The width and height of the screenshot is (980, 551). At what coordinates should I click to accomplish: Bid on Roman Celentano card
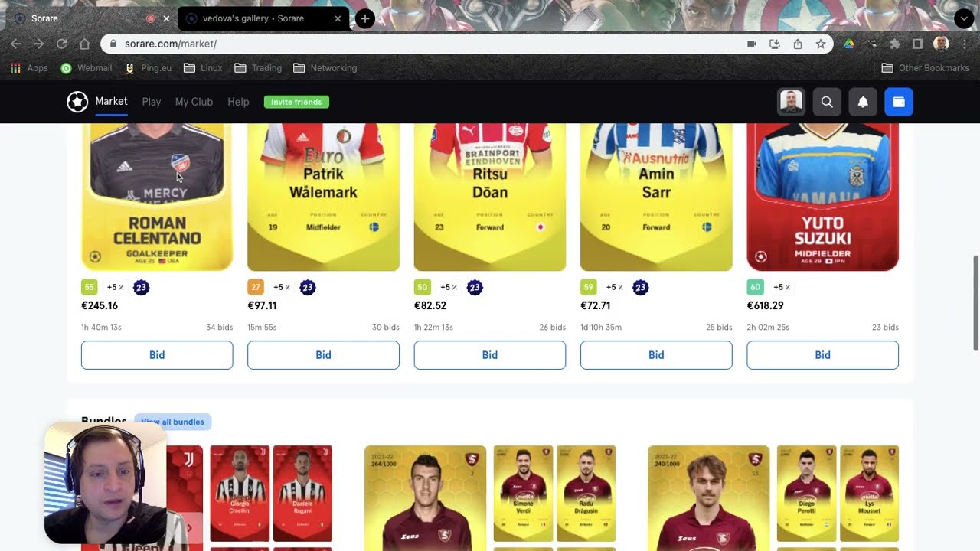point(157,355)
